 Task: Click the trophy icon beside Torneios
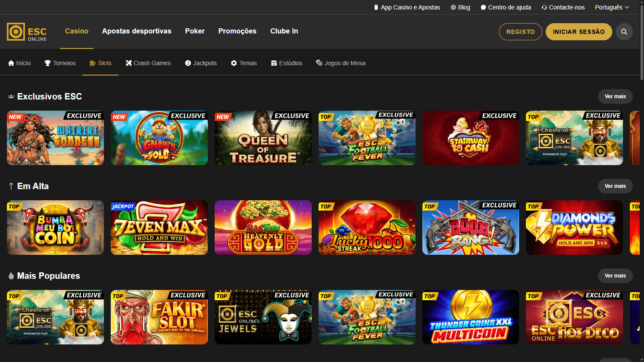(48, 63)
